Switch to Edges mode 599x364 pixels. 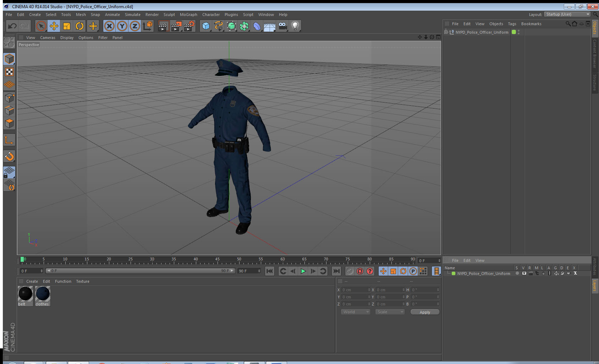pos(9,110)
